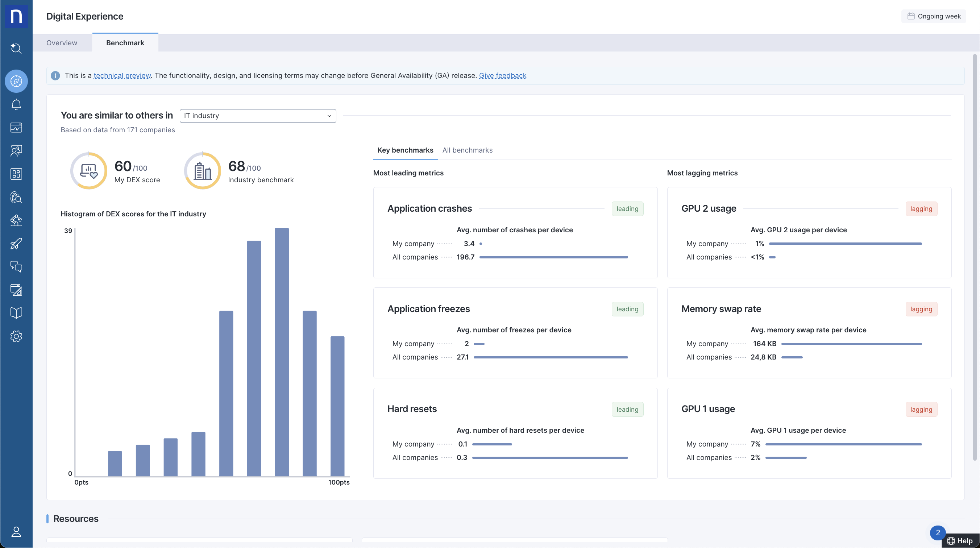Open the rocket icon in sidebar
The image size is (980, 548).
[16, 244]
